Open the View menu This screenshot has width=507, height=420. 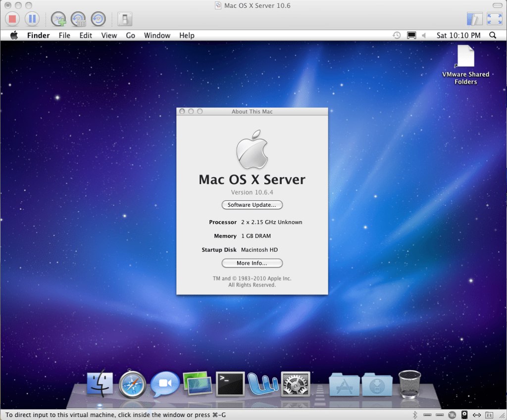point(109,35)
